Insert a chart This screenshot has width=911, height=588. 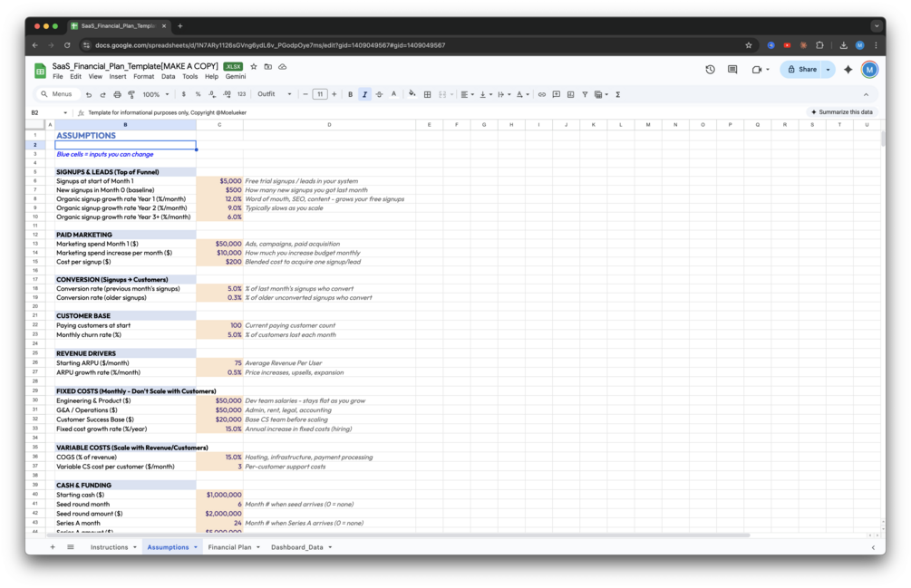point(570,94)
